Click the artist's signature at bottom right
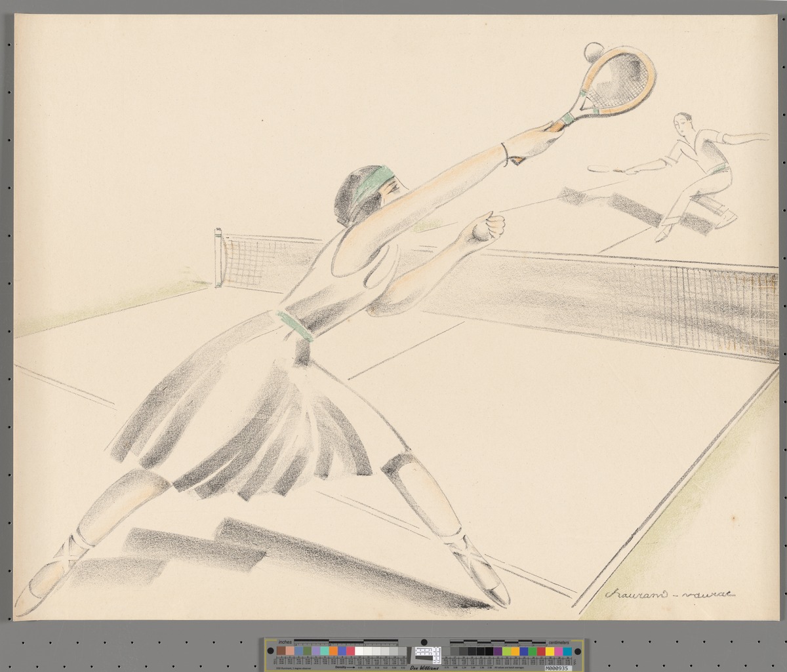This screenshot has height=672, width=787. point(670,593)
